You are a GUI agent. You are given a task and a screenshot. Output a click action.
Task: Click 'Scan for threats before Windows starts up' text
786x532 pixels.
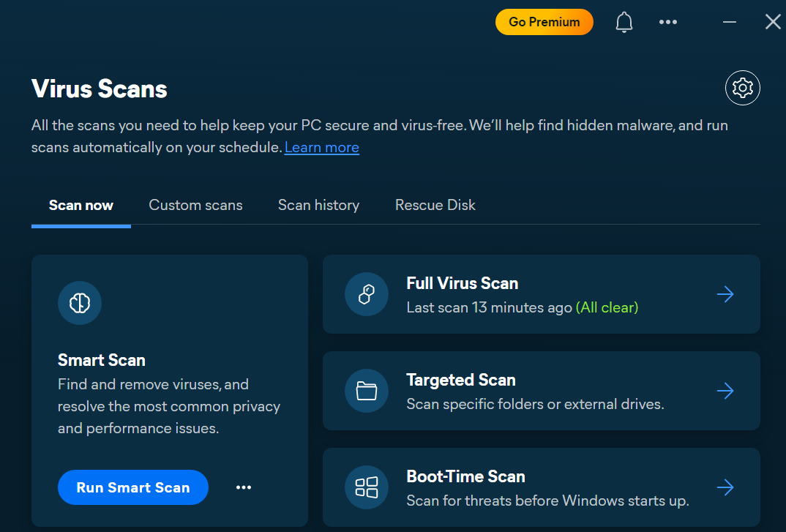click(547, 501)
